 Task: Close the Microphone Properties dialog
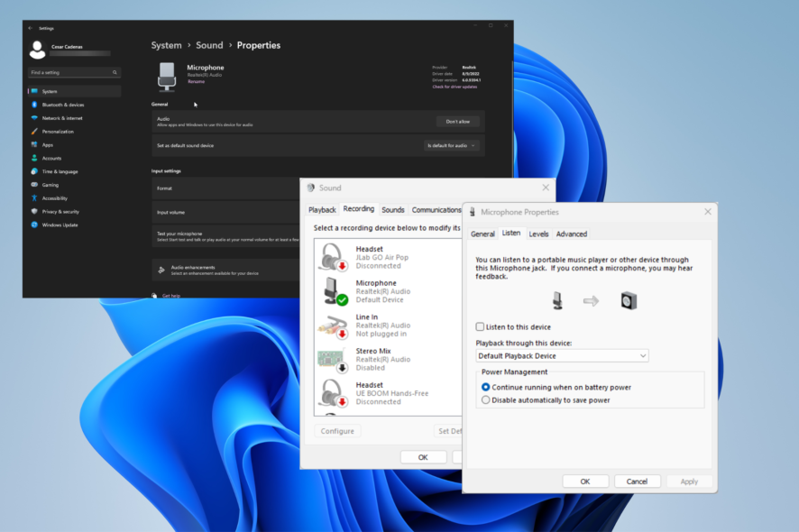point(707,212)
